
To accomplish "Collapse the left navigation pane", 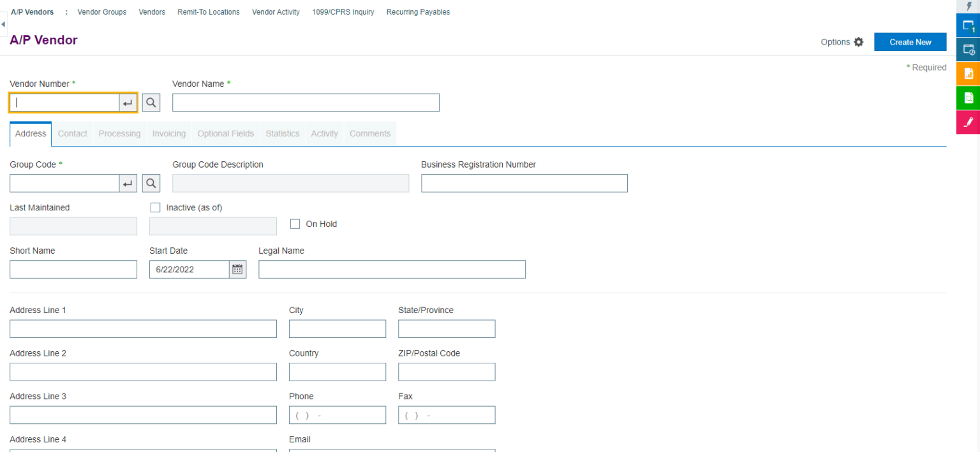I will click(3, 23).
